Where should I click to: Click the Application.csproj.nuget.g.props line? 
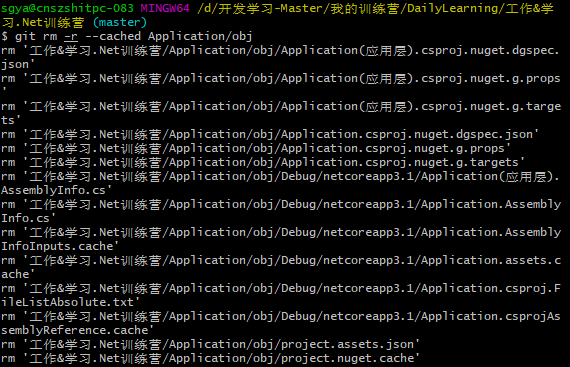pos(256,148)
